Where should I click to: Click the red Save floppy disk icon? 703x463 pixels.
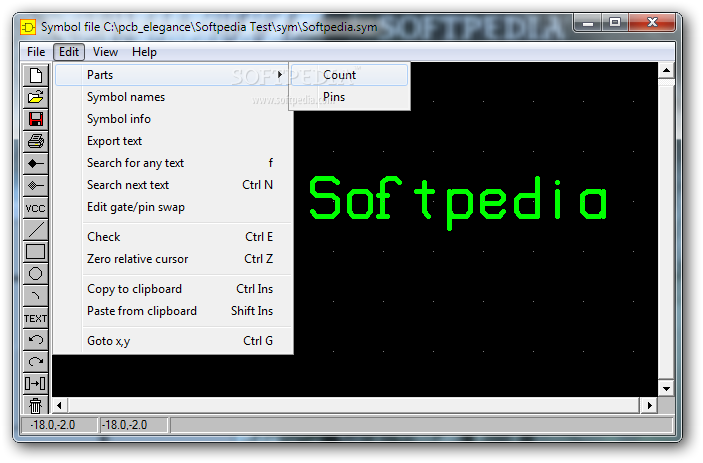[35, 119]
